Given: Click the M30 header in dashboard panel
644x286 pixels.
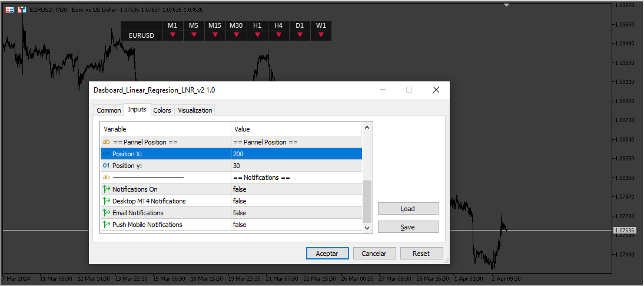Looking at the screenshot, I should 236,25.
